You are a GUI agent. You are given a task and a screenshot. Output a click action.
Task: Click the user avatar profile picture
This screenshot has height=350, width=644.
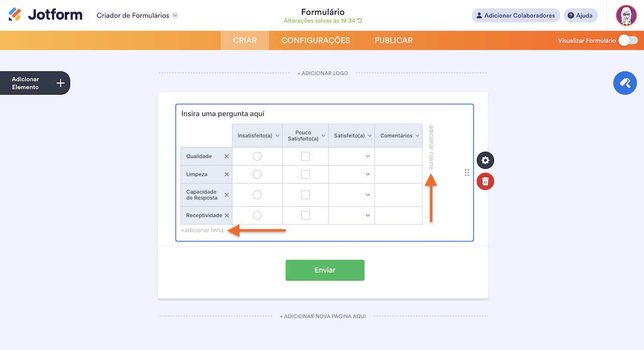[x=626, y=16]
